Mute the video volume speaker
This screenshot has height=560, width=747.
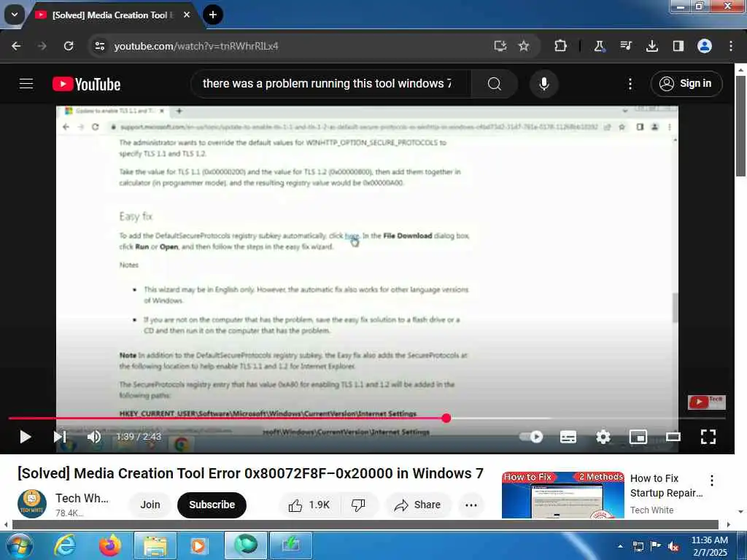pyautogui.click(x=94, y=437)
